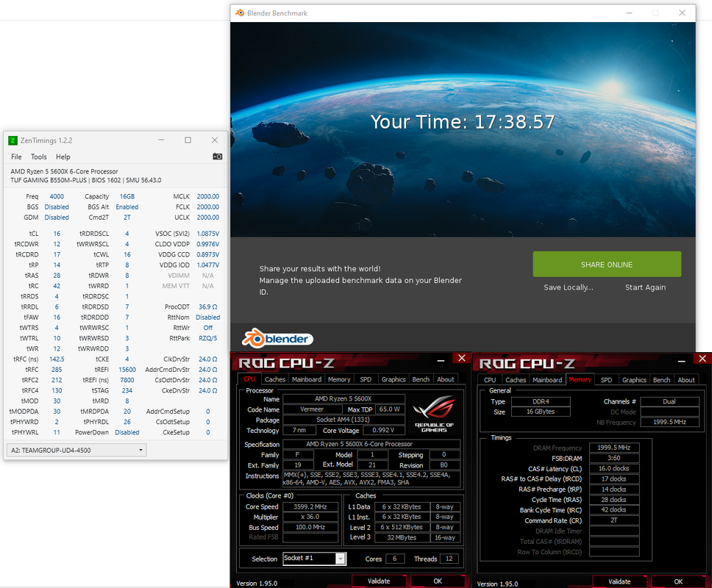This screenshot has height=588, width=712.
Task: Open About tab in right CPU-Z window
Action: pyautogui.click(x=686, y=380)
